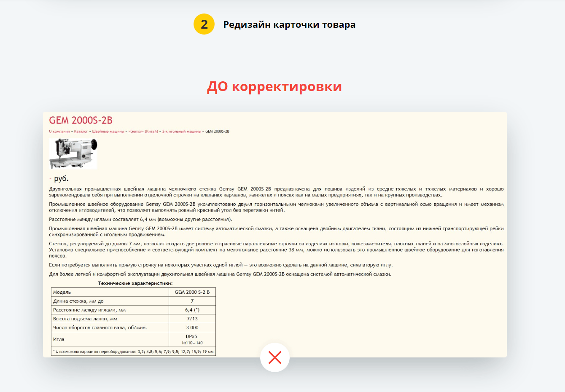This screenshot has width=565, height=392.
Task: Click the red cross icon below the card
Action: 275,357
